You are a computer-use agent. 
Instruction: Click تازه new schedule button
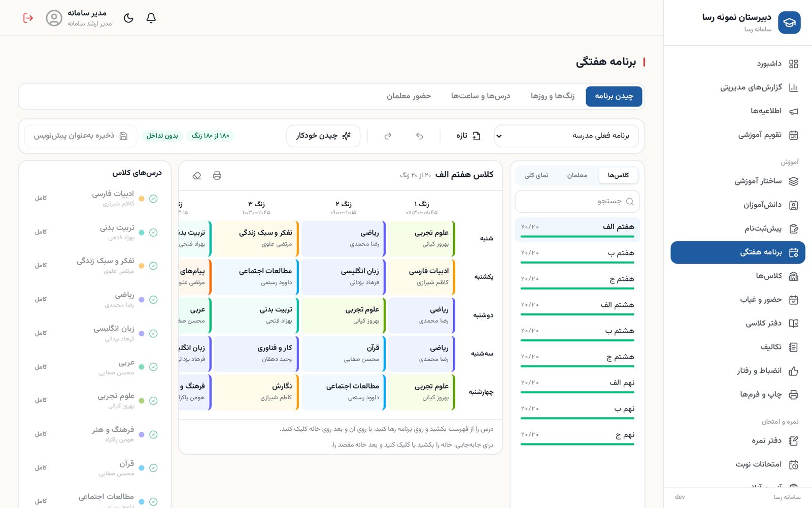[x=468, y=136]
